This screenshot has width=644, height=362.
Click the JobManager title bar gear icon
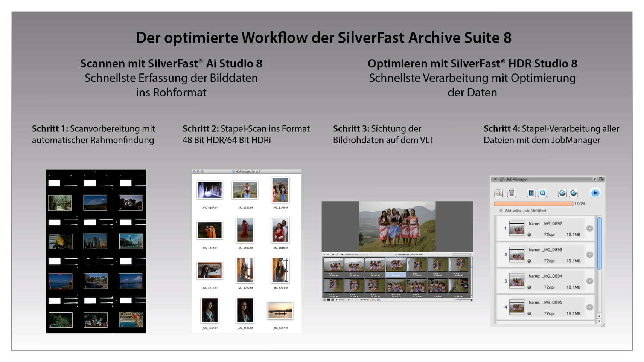tap(502, 179)
